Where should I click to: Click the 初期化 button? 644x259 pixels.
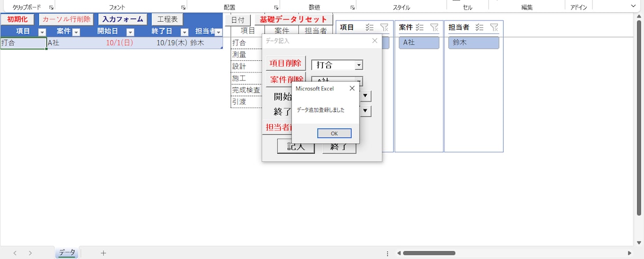(x=17, y=19)
